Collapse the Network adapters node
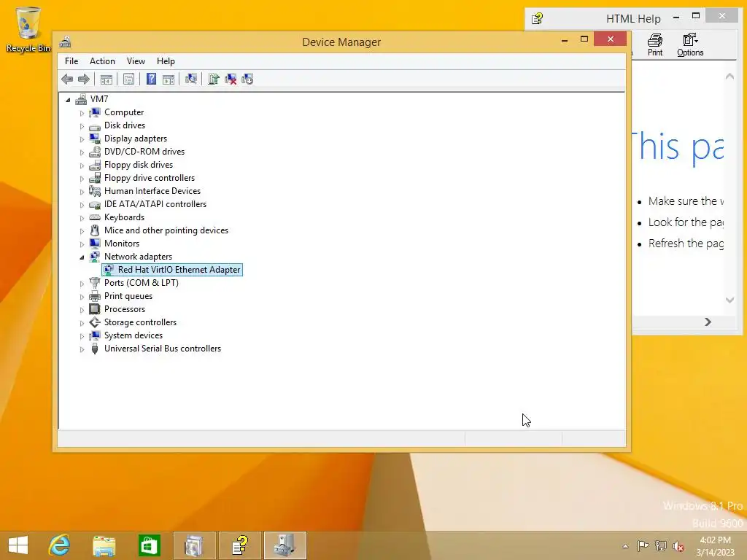 click(82, 257)
